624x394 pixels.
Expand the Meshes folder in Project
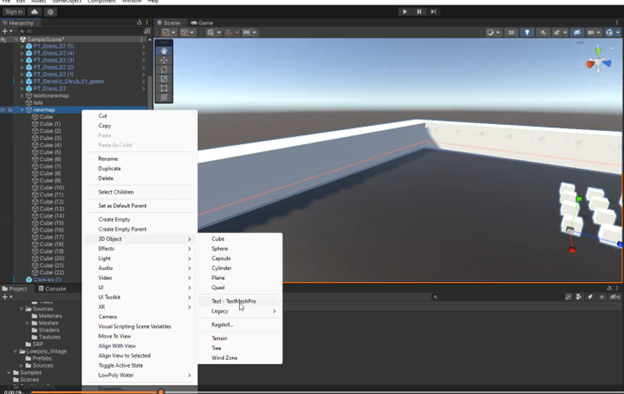tap(27, 323)
